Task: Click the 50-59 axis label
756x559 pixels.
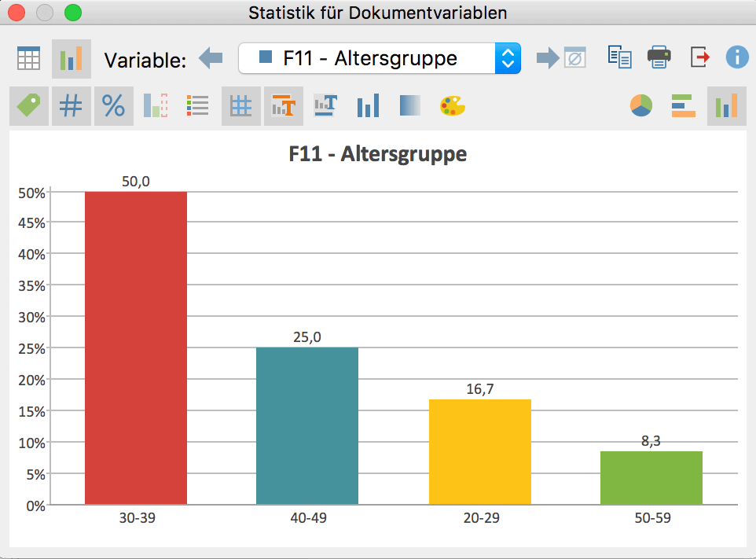Action: [653, 518]
